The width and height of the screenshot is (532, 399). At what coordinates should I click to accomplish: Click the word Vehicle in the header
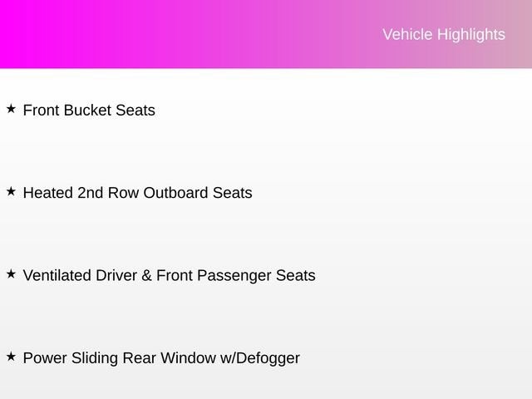point(406,34)
